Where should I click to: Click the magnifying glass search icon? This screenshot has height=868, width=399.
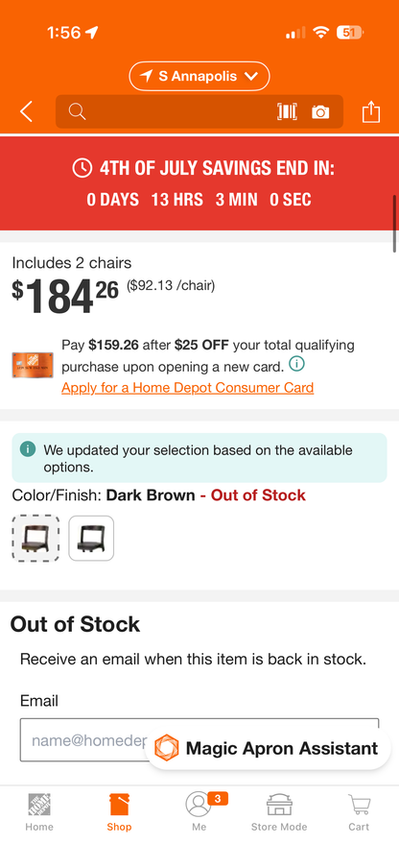pyautogui.click(x=77, y=111)
